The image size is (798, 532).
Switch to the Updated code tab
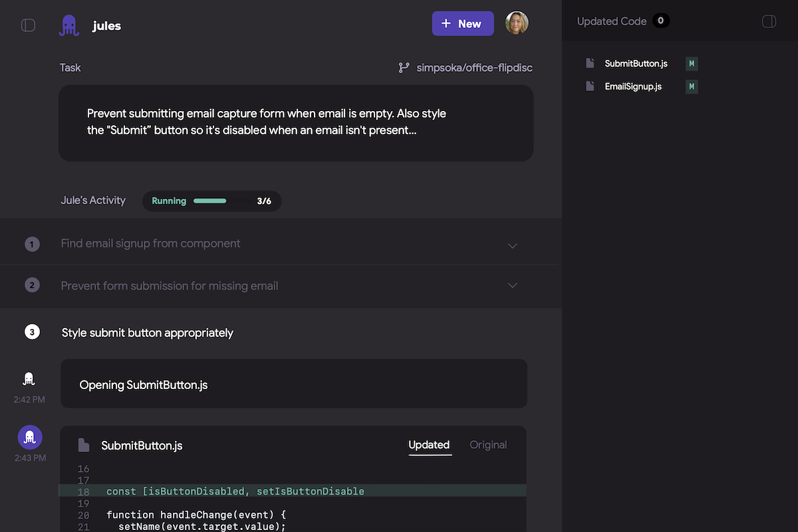[429, 445]
